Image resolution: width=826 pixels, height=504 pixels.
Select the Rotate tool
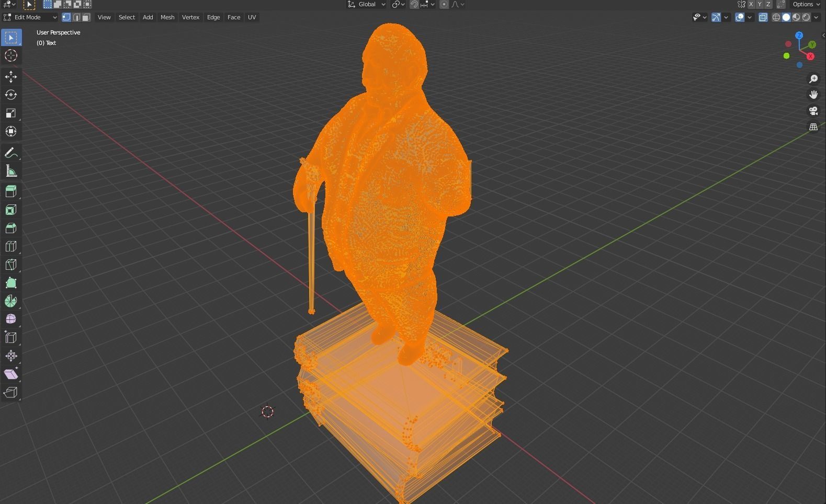[11, 95]
